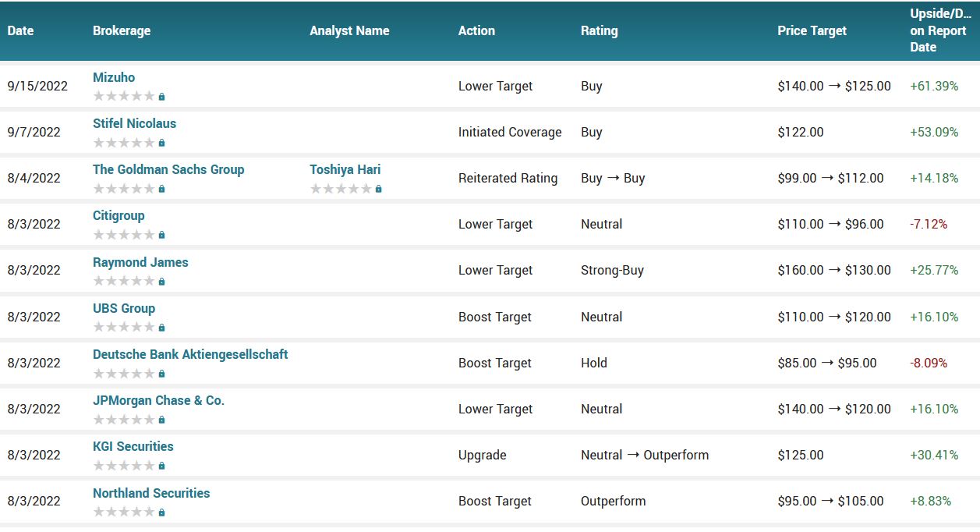Click the star rating under Citigroup
Image resolution: width=980 pixels, height=532 pixels.
pyautogui.click(x=124, y=235)
